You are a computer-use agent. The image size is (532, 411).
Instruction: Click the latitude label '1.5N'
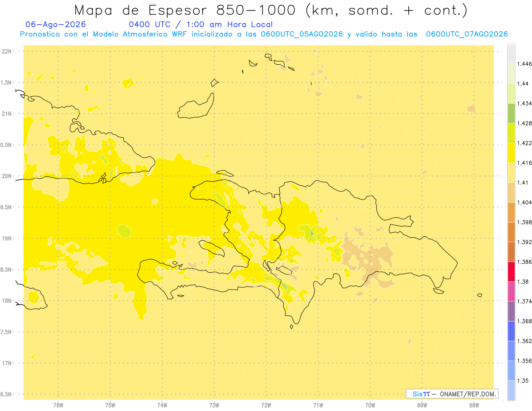tap(7, 82)
